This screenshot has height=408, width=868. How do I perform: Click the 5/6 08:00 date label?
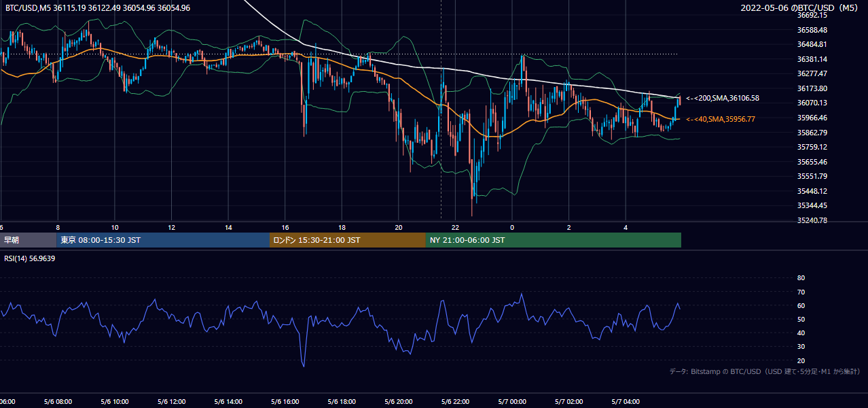point(58,402)
